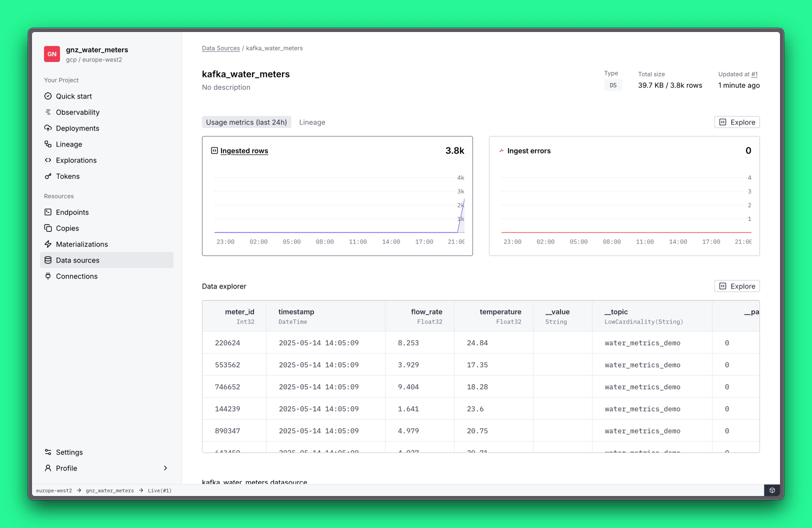Image resolution: width=812 pixels, height=528 pixels.
Task: Click the Materializations lightning bolt icon
Action: pyautogui.click(x=48, y=244)
